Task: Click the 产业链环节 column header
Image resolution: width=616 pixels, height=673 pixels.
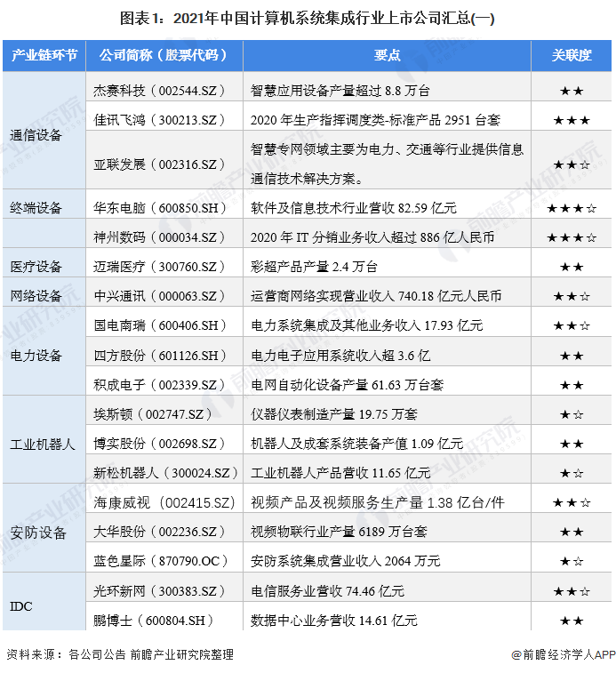Action: [44, 55]
